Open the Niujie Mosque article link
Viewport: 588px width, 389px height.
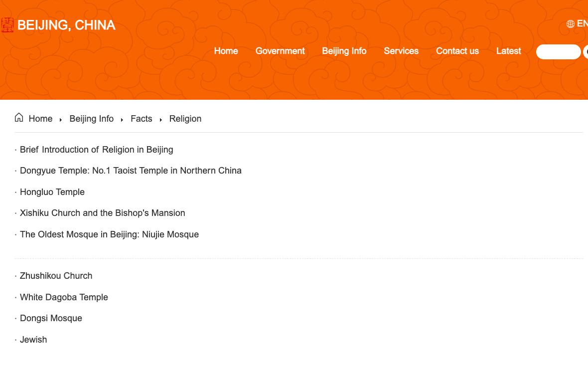pyautogui.click(x=109, y=235)
